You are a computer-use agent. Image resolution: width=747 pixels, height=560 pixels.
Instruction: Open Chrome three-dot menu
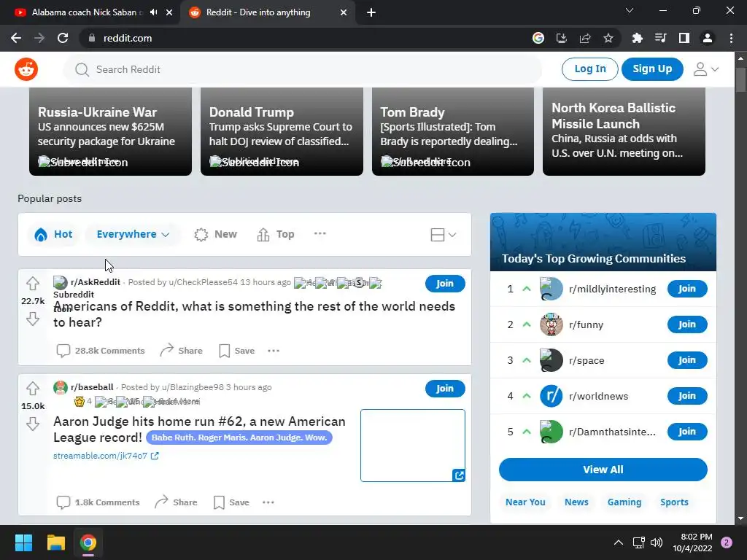tap(731, 38)
